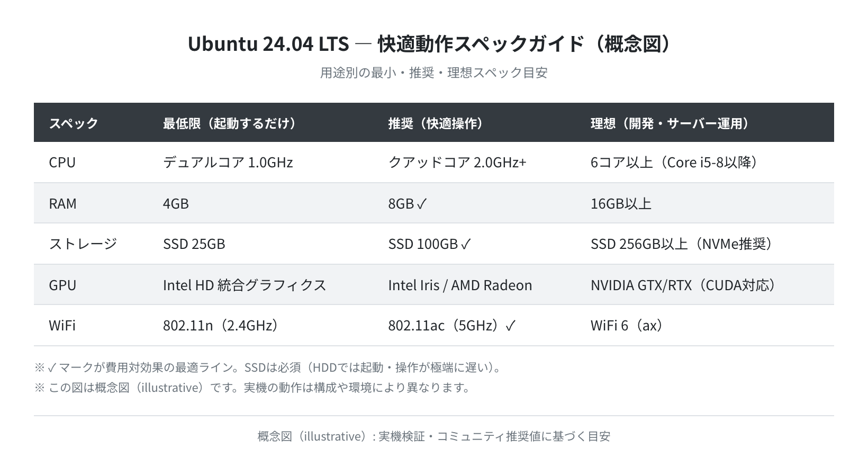Select the RAM row label
868x466 pixels.
tap(62, 203)
